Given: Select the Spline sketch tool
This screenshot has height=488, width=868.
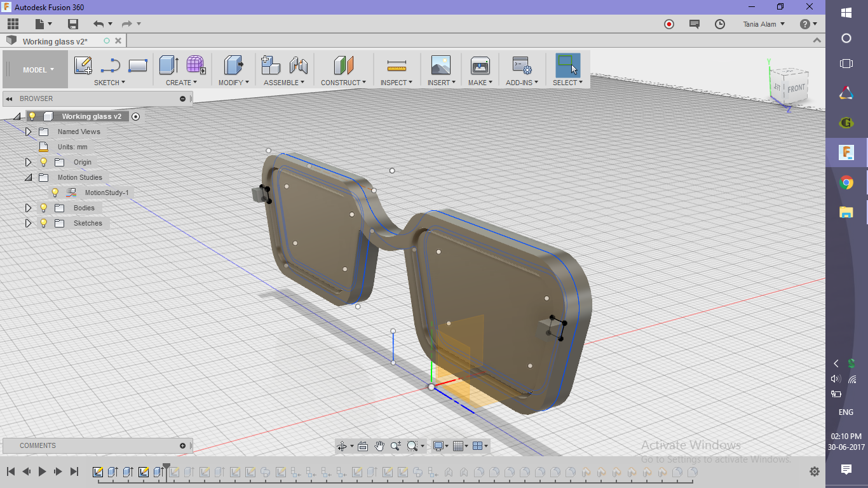Looking at the screenshot, I should [111, 65].
